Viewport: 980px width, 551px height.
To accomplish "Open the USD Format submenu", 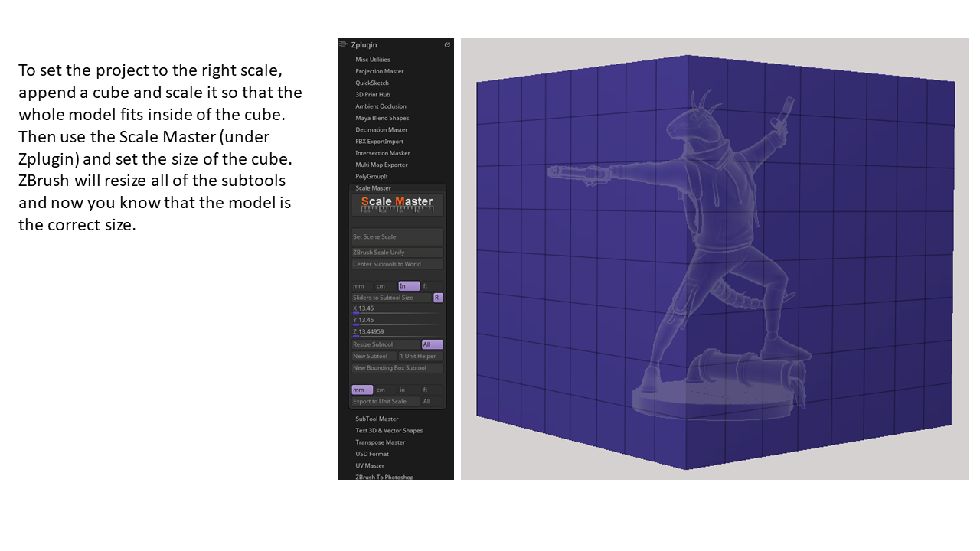I will (372, 454).
